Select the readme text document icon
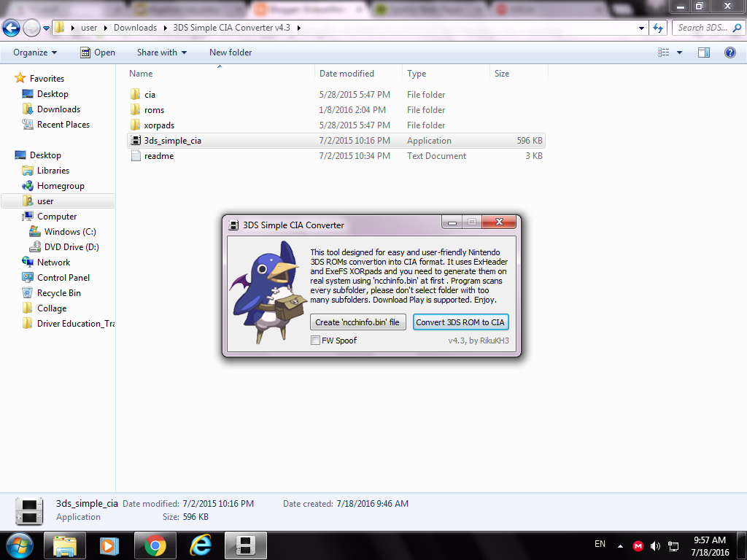747x560 pixels. (136, 155)
